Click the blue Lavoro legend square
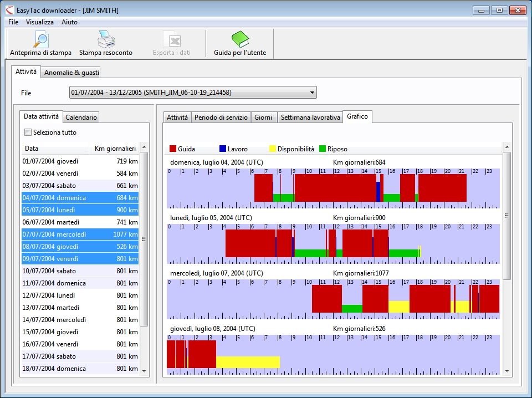 click(223, 149)
